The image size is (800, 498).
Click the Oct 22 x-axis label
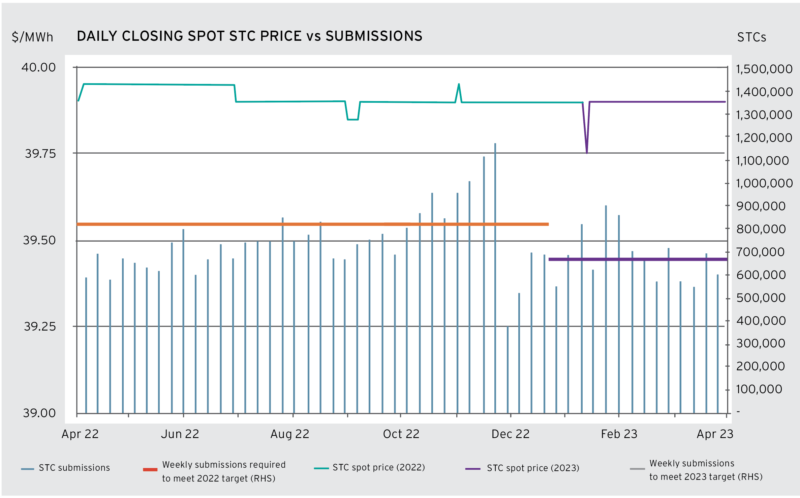401,434
